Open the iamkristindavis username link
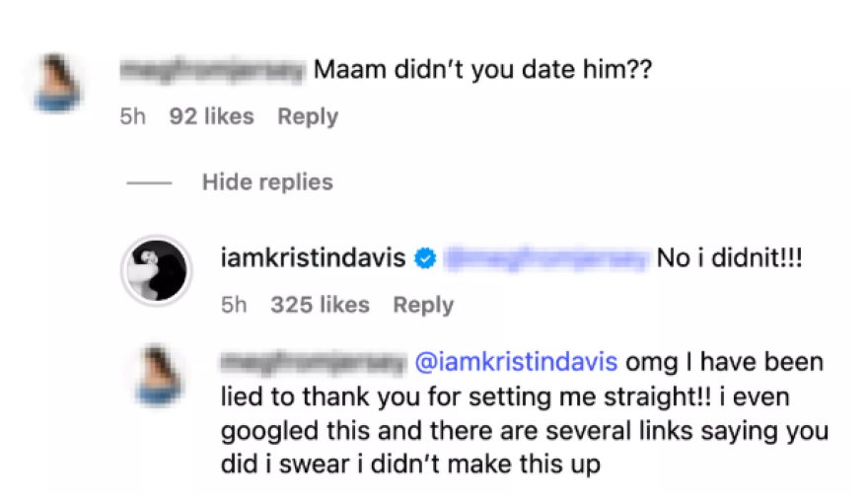868x502 pixels. (315, 258)
